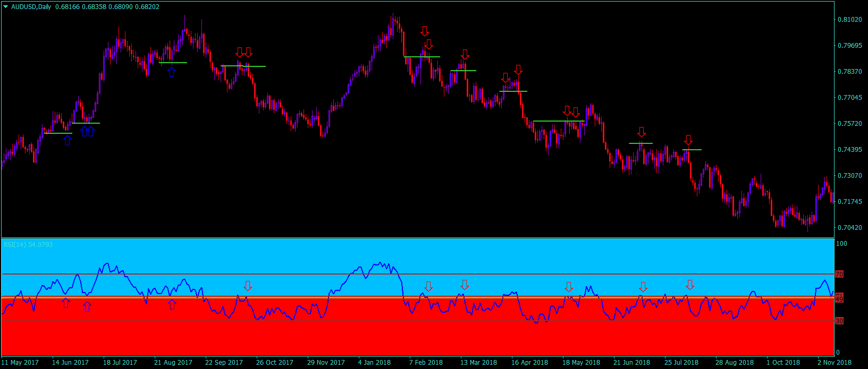This screenshot has height=369, width=868.
Task: Click the 16 Apr 2018 date label
Action: (x=529, y=363)
